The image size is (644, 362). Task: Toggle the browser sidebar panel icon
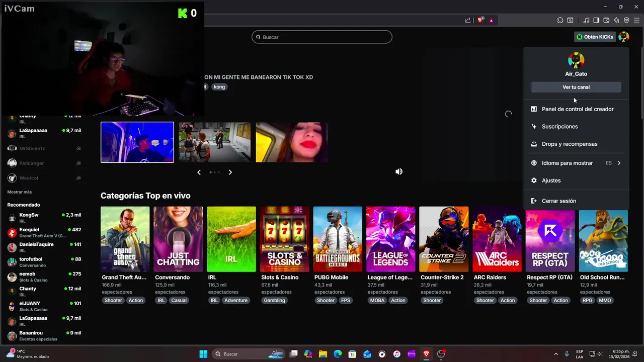point(596,20)
